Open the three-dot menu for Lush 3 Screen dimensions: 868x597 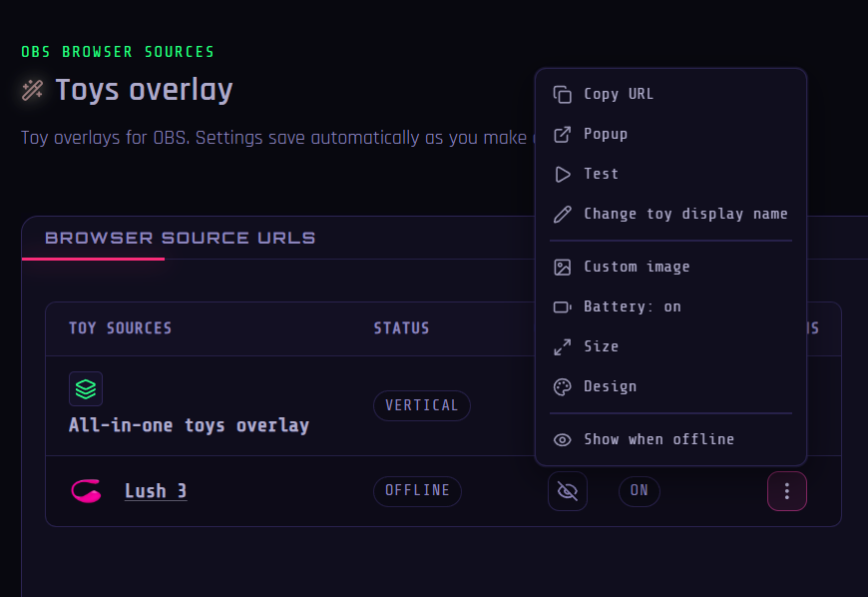[x=786, y=490]
